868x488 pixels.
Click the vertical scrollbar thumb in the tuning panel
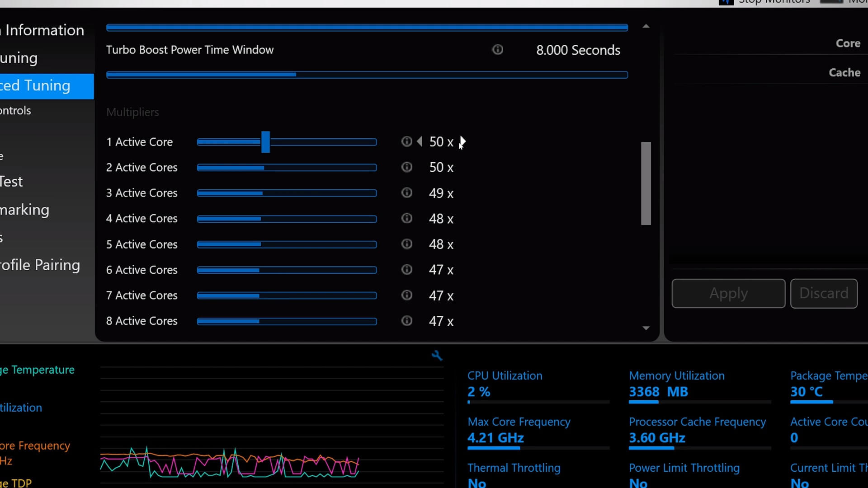click(x=646, y=183)
